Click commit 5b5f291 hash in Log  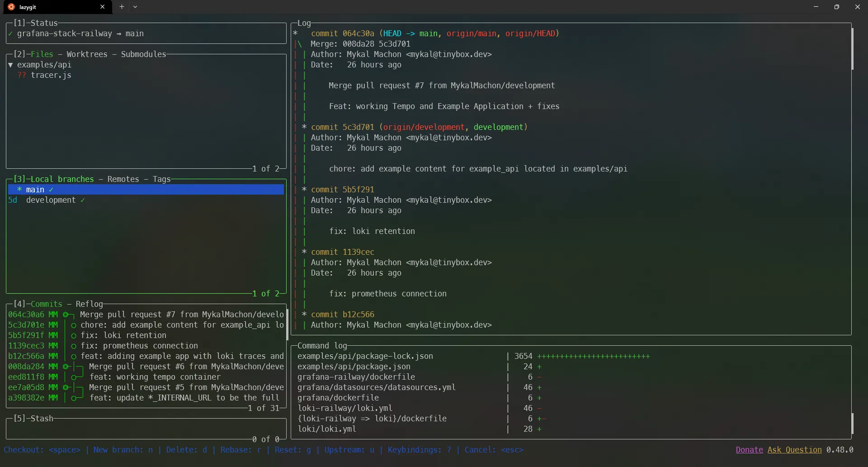click(358, 190)
